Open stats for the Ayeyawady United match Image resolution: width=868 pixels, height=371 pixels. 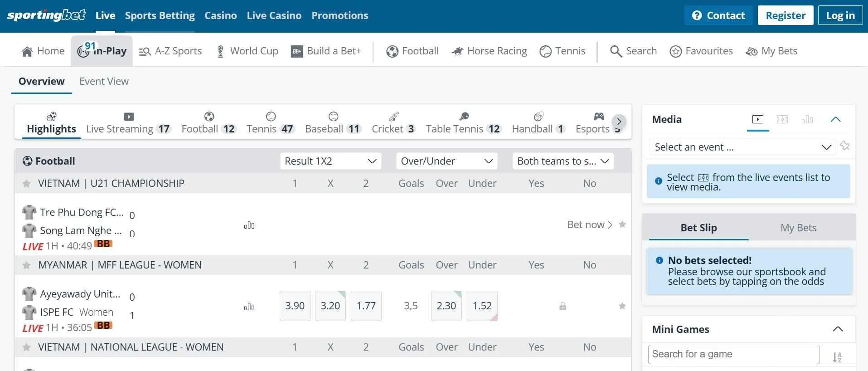[x=249, y=307]
